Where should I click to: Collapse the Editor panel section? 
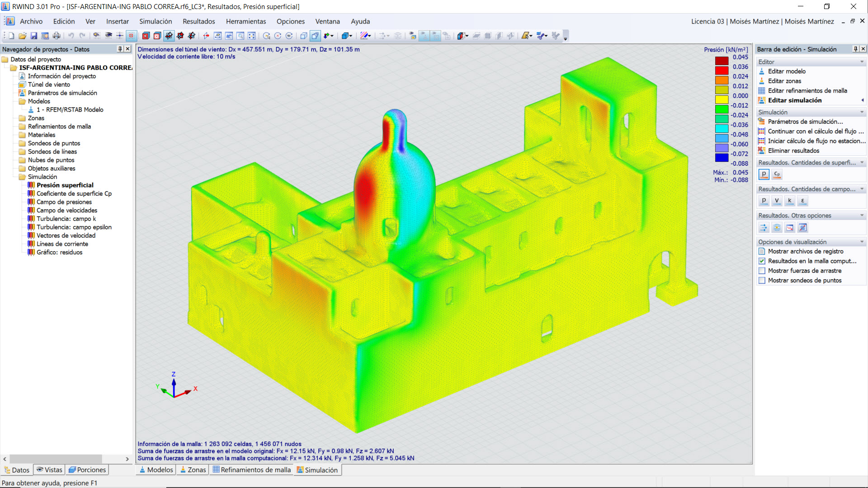[862, 61]
